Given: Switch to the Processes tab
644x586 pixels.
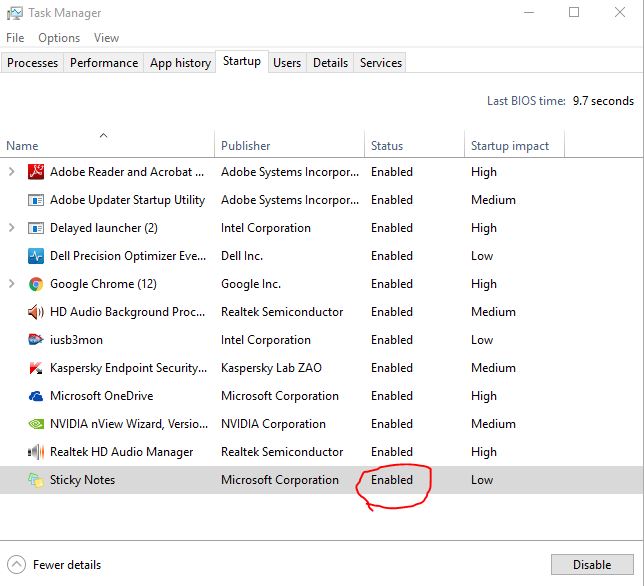Looking at the screenshot, I should 32,63.
